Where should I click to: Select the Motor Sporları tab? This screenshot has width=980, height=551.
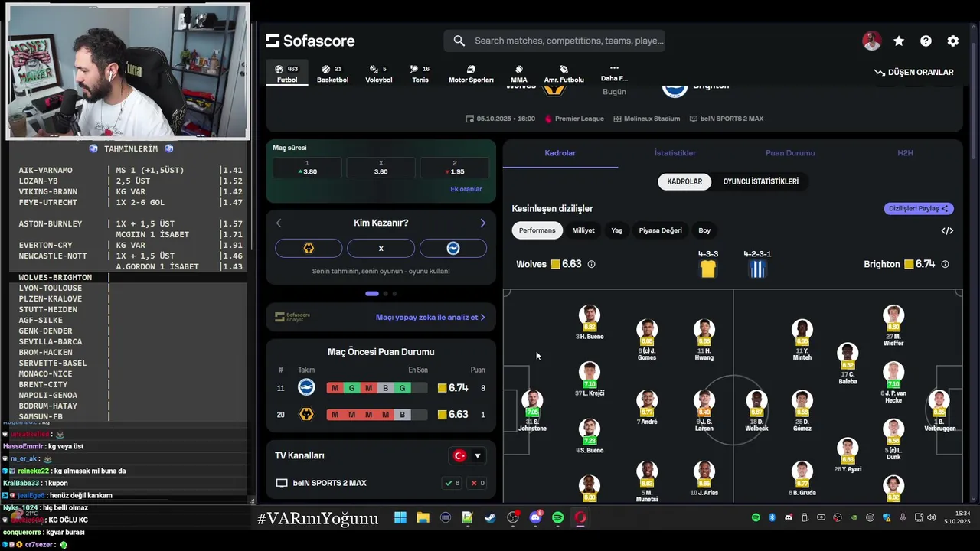coord(471,73)
